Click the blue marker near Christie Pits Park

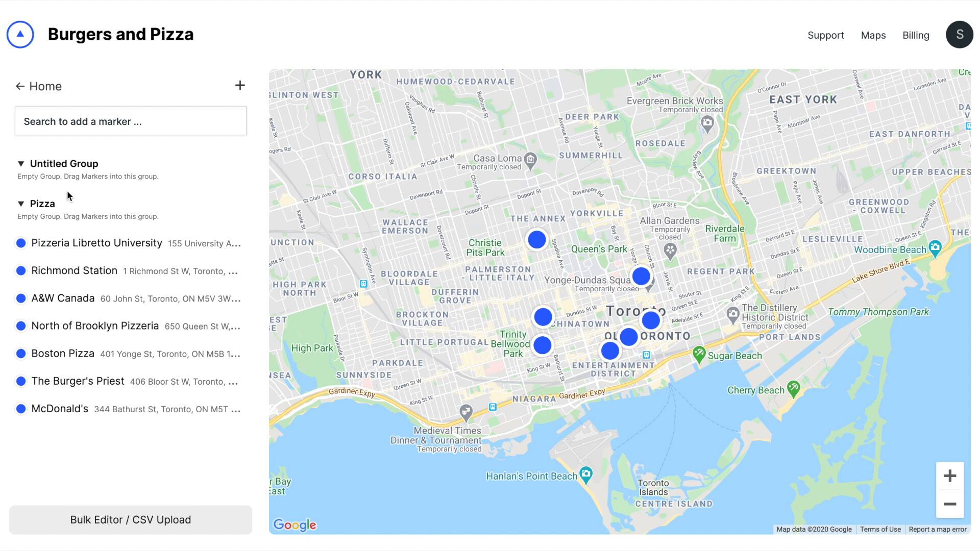click(x=536, y=239)
